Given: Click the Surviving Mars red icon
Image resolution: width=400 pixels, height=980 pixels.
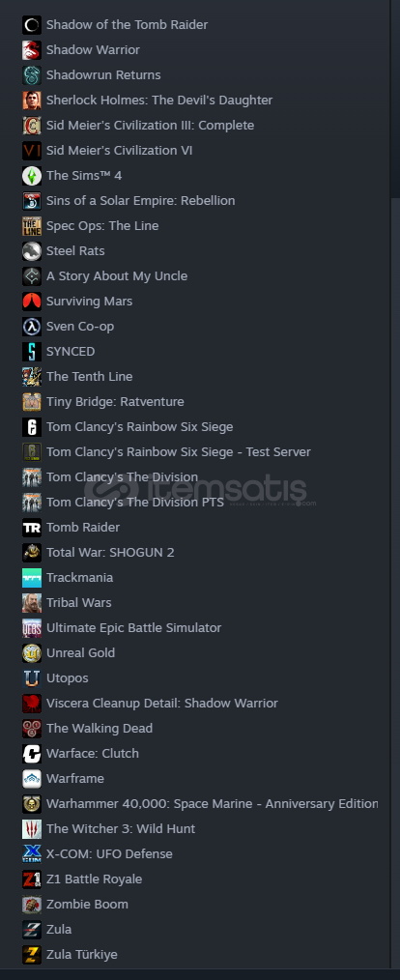Looking at the screenshot, I should pyautogui.click(x=32, y=302).
